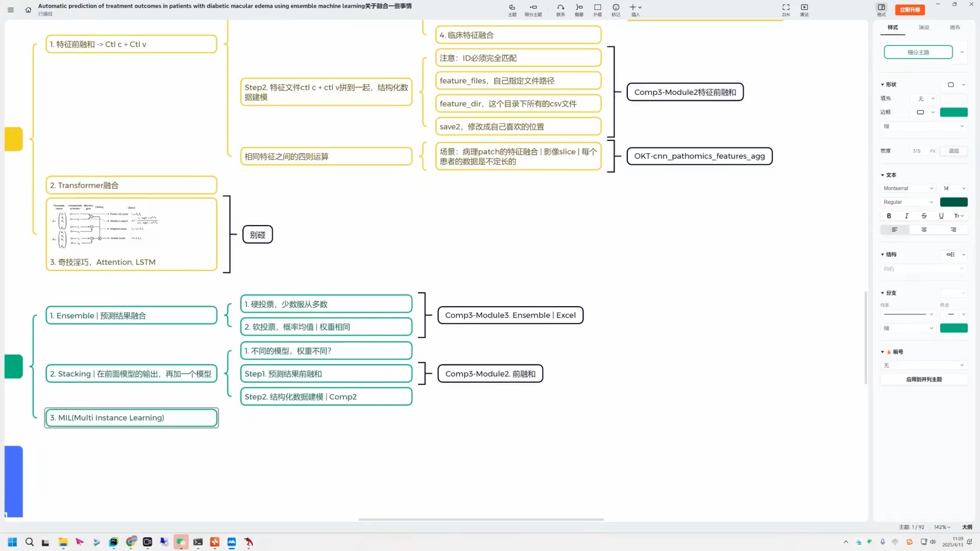
Task: Open the 标记 marker smiley icon
Action: tap(616, 8)
